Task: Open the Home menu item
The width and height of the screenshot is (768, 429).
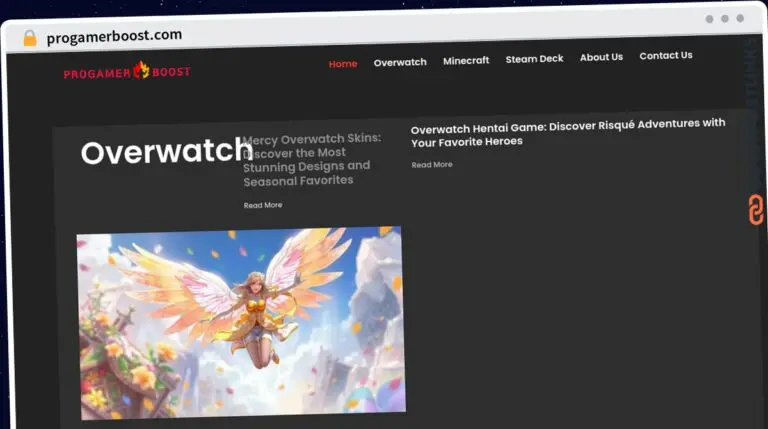Action: point(343,64)
